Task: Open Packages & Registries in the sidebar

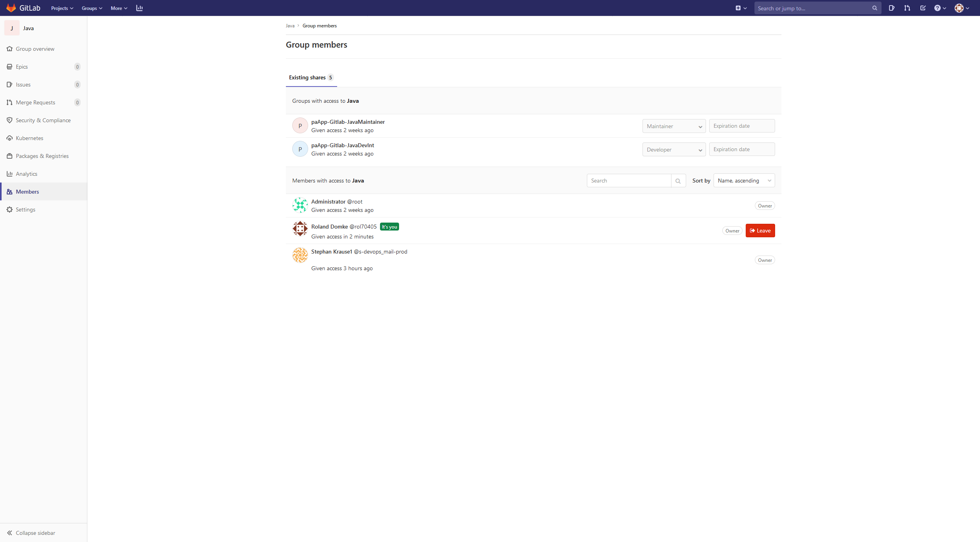Action: click(42, 156)
